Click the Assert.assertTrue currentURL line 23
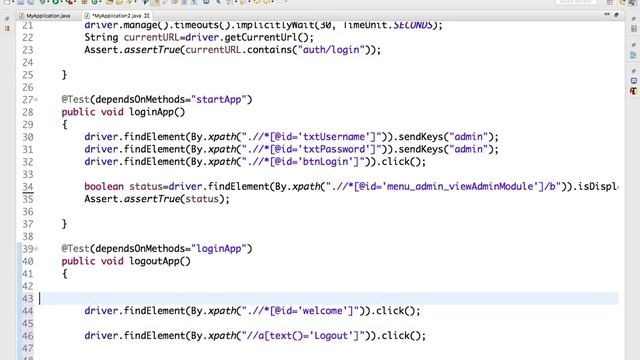Screen dimensions: 640x360 [233, 50]
